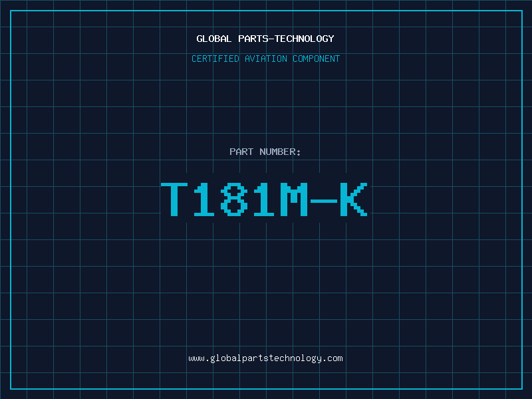The image size is (532, 399).
Task: Click the PART NUMBER: label
Action: [265, 152]
